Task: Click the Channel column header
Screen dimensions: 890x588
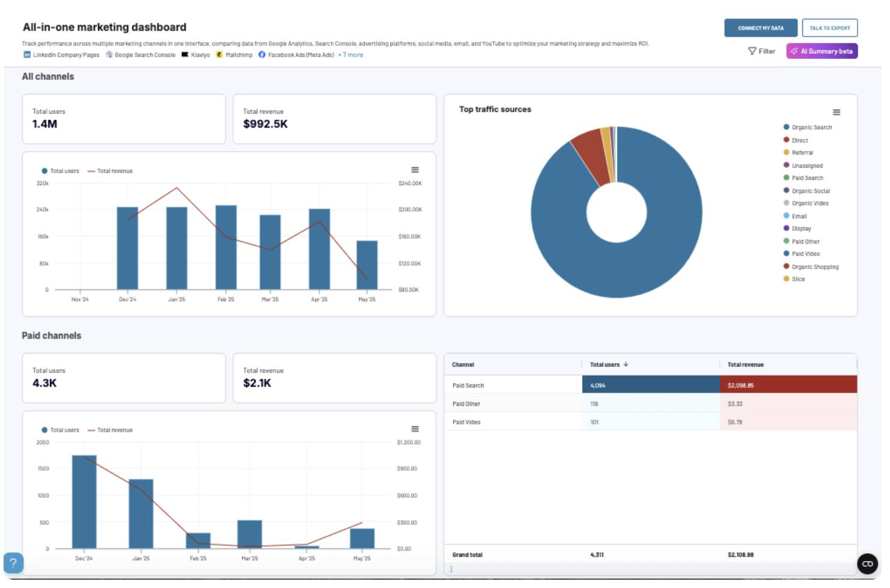Action: (463, 365)
